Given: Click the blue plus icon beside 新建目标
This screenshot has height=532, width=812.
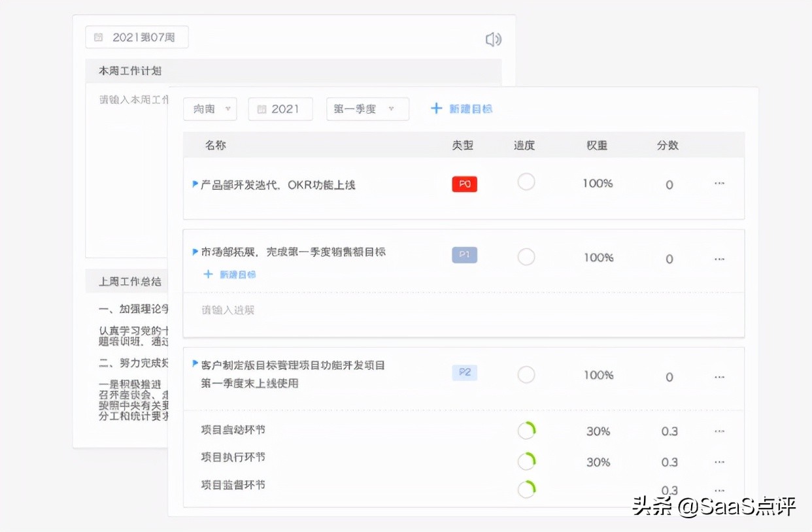Looking at the screenshot, I should (436, 108).
